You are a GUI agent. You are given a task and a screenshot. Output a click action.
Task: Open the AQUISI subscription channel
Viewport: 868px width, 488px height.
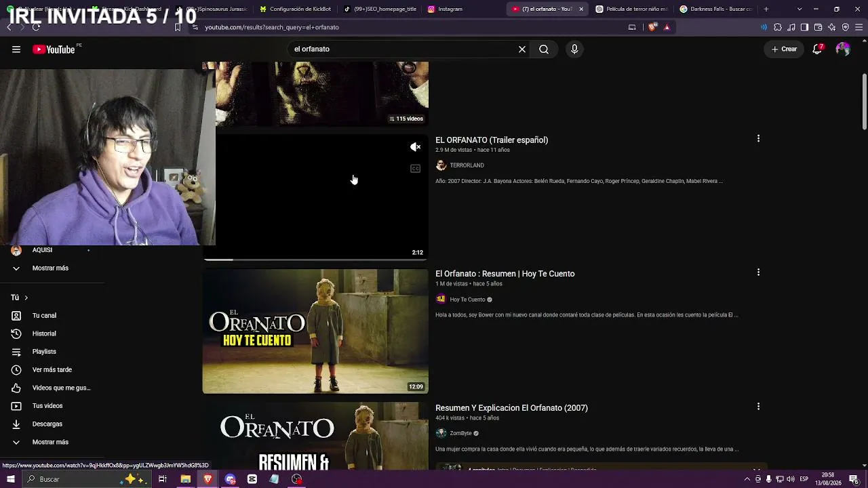pos(42,250)
